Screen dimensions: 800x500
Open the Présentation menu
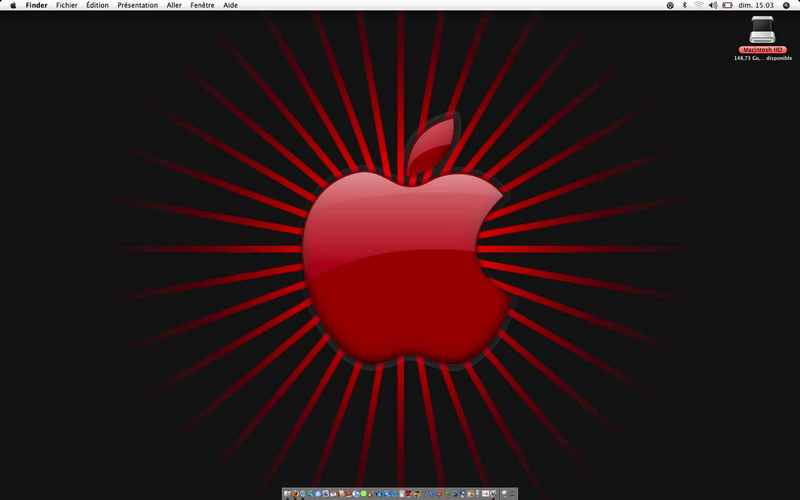(137, 5)
